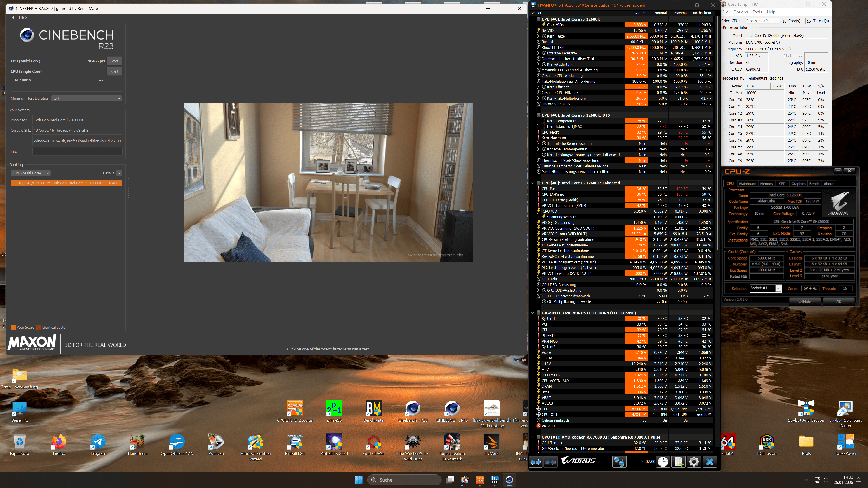This screenshot has height=488, width=868.
Task: Collapse the GIGABYTE Z690 AORUS ELITE group
Action: [532, 313]
